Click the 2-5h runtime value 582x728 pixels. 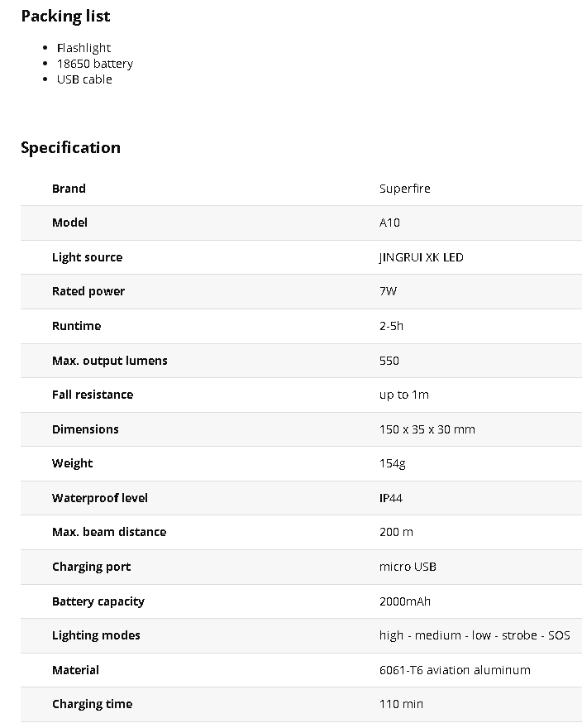click(391, 326)
